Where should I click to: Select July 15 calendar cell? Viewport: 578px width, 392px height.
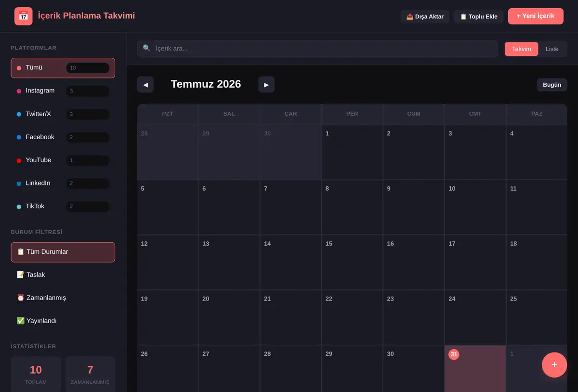pyautogui.click(x=352, y=262)
